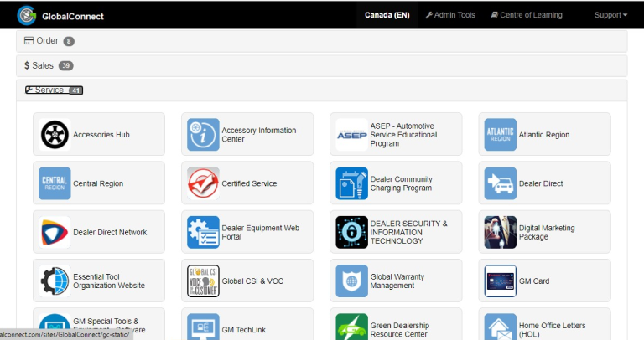Open ASEP Automotive Service Educational Program link
Screen dimensions: 644x340
pos(403,135)
